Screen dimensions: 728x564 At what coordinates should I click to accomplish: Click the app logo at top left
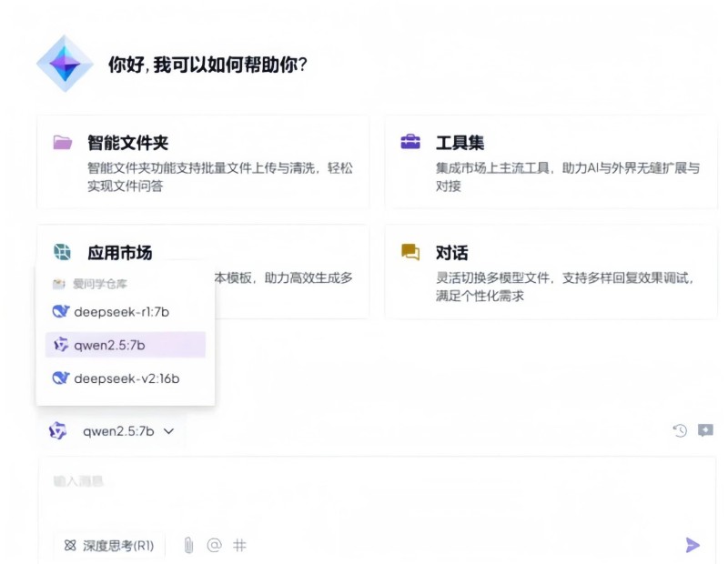[x=65, y=62]
